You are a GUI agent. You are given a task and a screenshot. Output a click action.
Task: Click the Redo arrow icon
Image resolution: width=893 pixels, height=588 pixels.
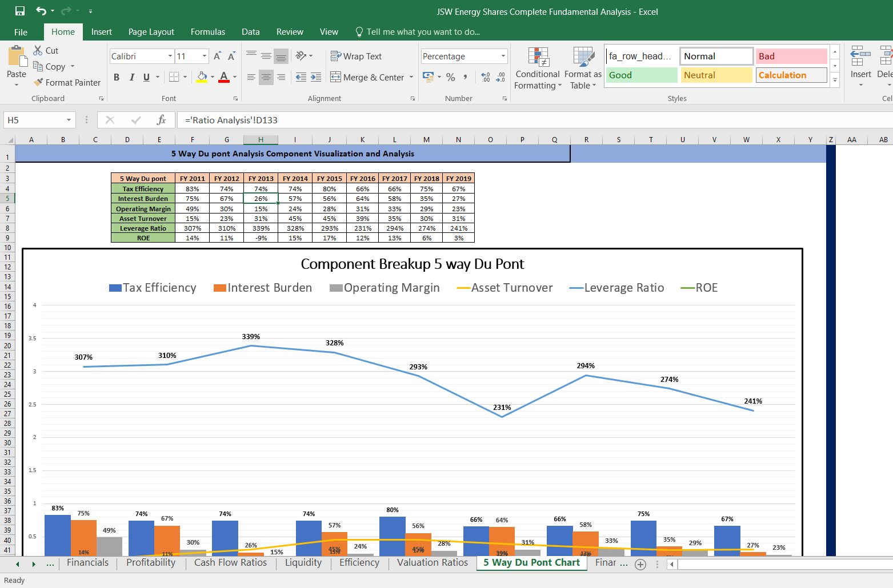(66, 11)
